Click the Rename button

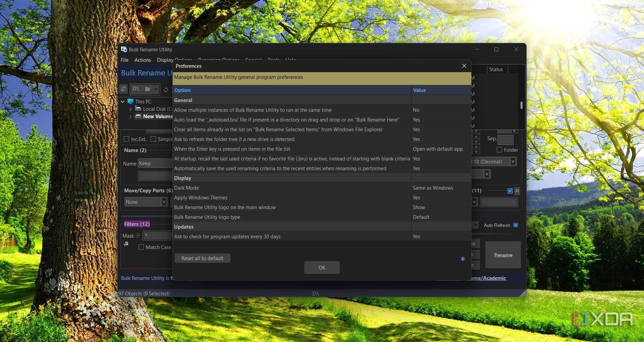click(x=503, y=255)
